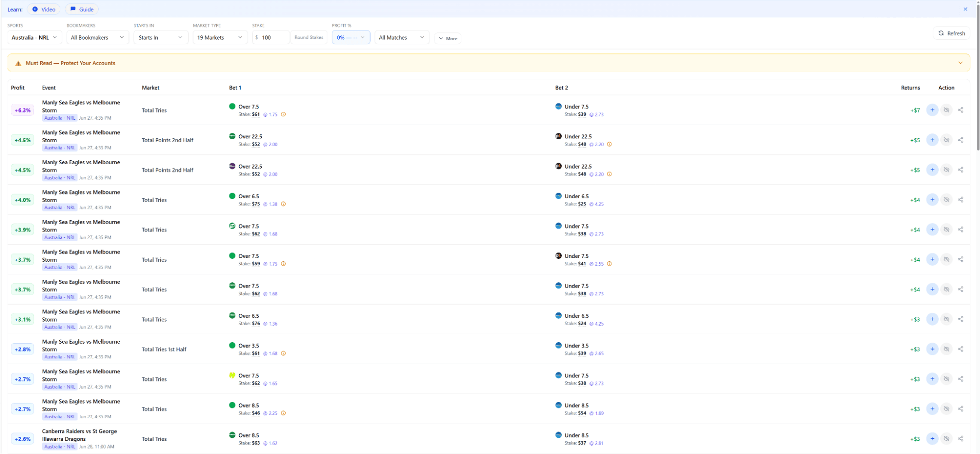
Task: Open the All Bookmakers dropdown
Action: tap(98, 38)
